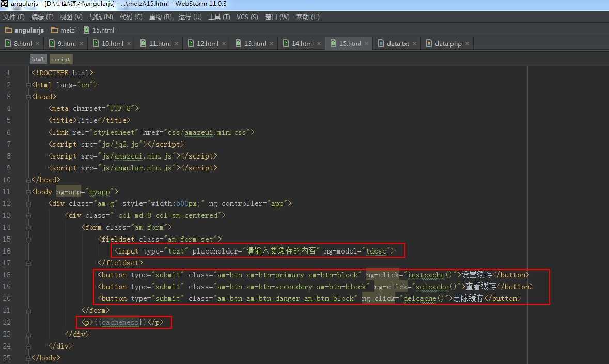
Task: Close the 9.html tab
Action: coord(81,44)
